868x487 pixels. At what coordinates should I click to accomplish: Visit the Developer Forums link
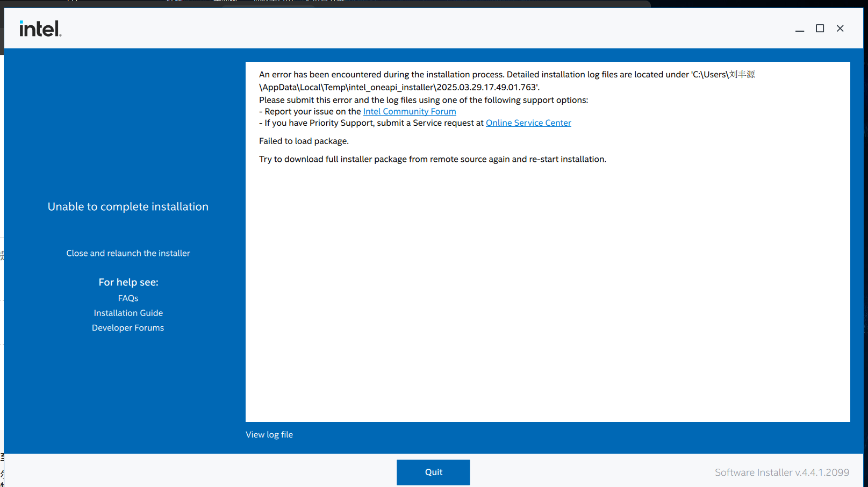(128, 327)
